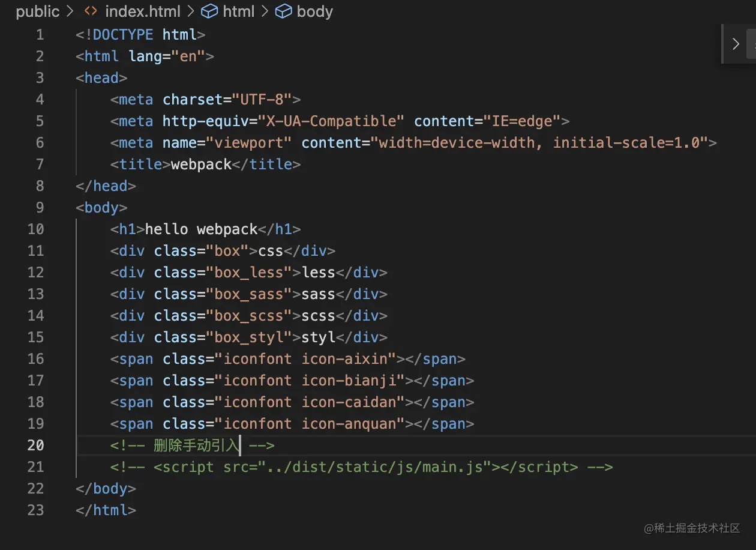Click the opening <head> tag
Screen dimensions: 756x550
101,78
